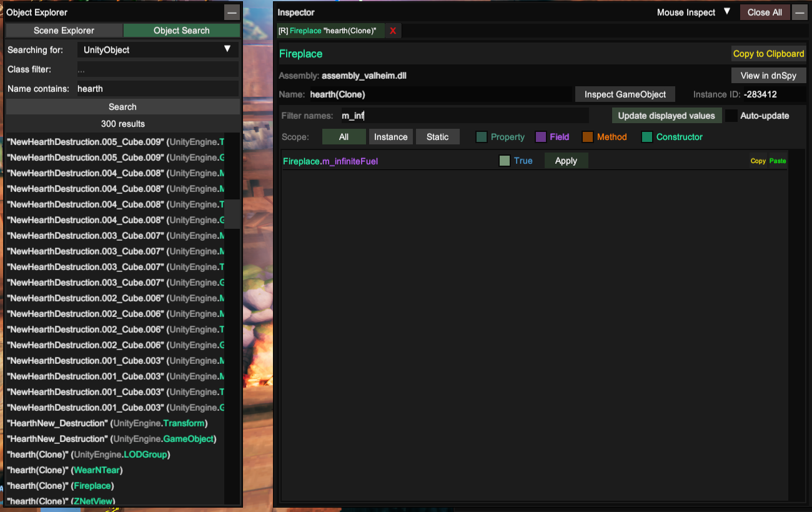
Task: Toggle the Auto-update checkbox
Action: point(731,116)
